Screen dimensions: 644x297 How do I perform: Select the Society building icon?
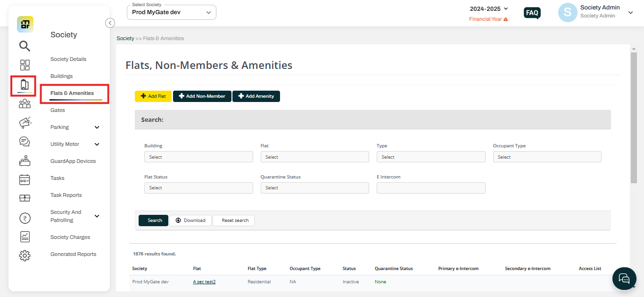[25, 85]
